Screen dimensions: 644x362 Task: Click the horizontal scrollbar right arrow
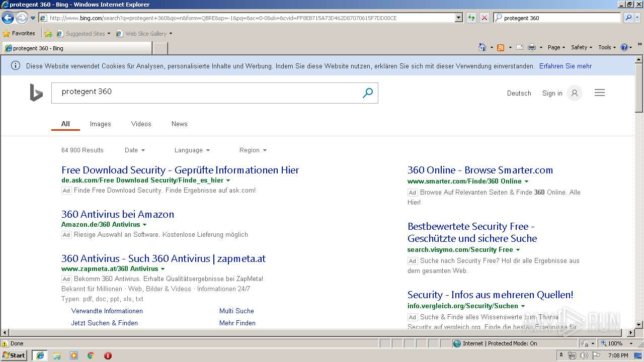631,333
